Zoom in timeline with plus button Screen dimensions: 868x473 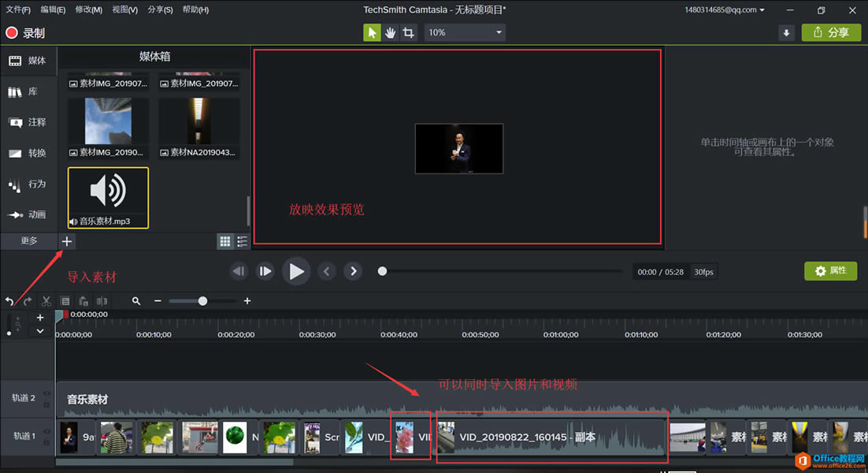247,301
